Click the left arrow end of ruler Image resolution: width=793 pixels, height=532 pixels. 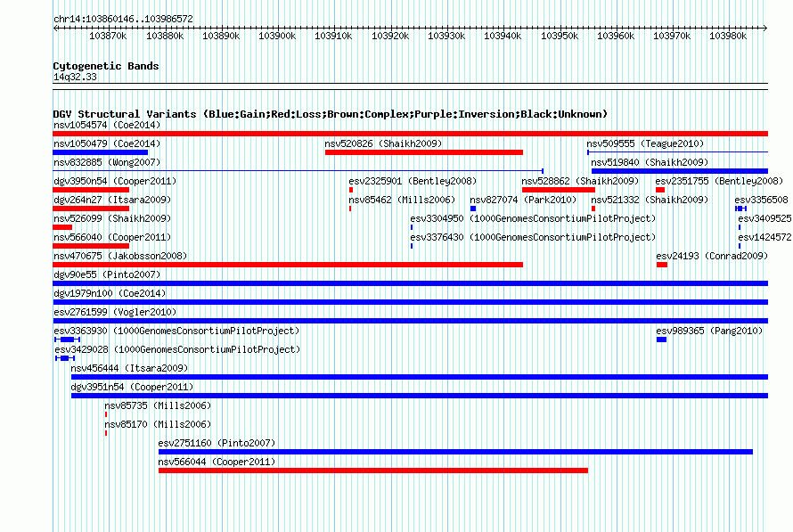[55, 28]
